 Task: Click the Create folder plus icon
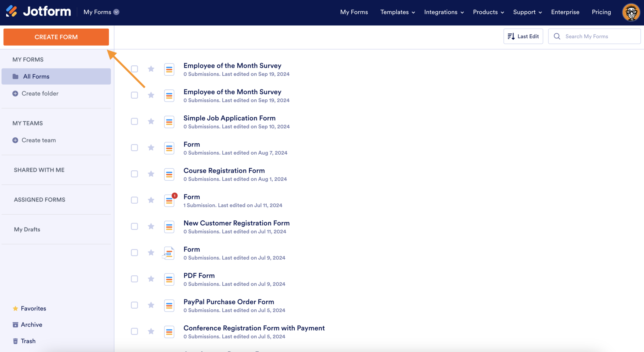[x=15, y=93]
